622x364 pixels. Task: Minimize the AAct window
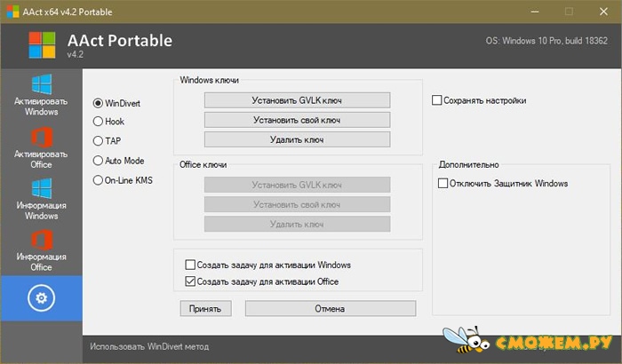[x=535, y=12]
